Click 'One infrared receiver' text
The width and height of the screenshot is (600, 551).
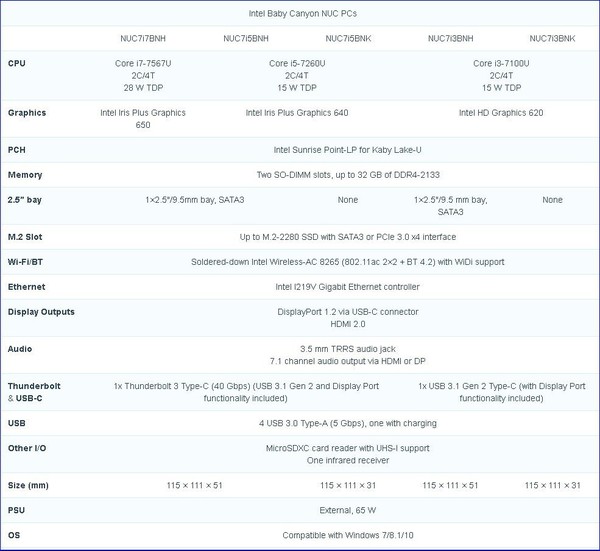pos(348,460)
